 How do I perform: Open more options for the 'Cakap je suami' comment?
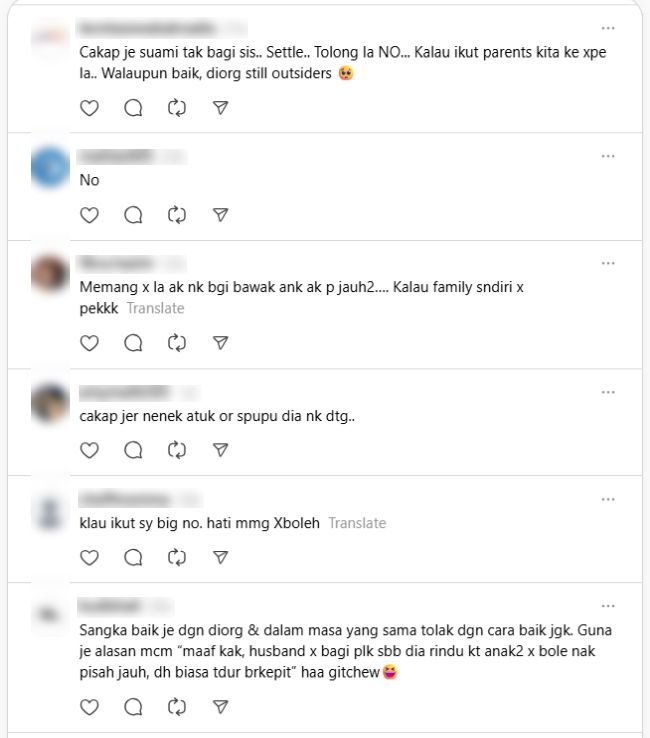608,28
